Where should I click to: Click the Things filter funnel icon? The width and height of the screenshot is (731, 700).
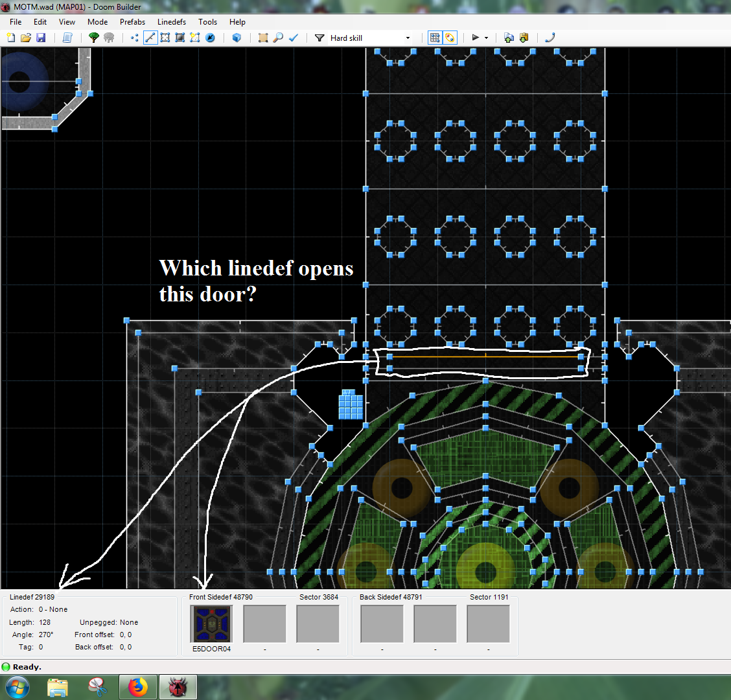pos(319,38)
